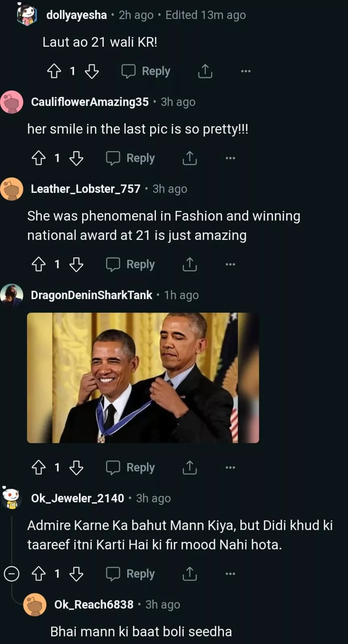This screenshot has height=644, width=348.
Task: Share CauliflowerAmazing35's comment
Action: click(190, 158)
